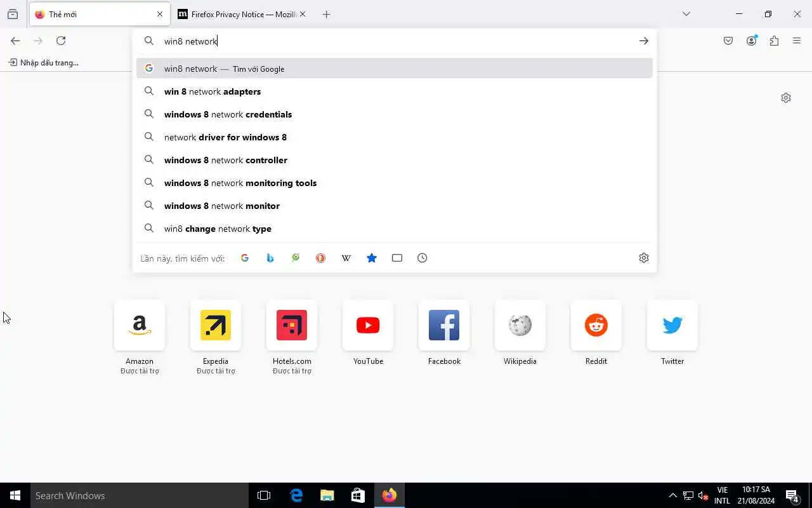The image size is (812, 508).
Task: Choose 'windows 8 network monitor' suggestion
Action: pyautogui.click(x=394, y=206)
